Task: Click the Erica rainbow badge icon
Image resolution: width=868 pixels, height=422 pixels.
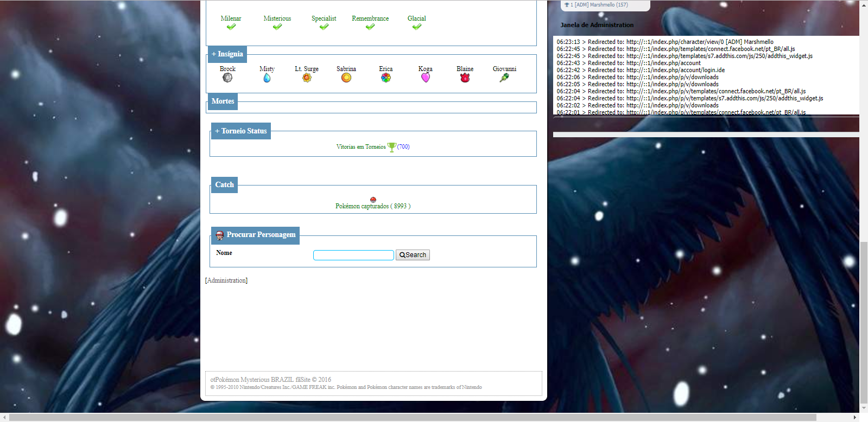Action: (386, 78)
